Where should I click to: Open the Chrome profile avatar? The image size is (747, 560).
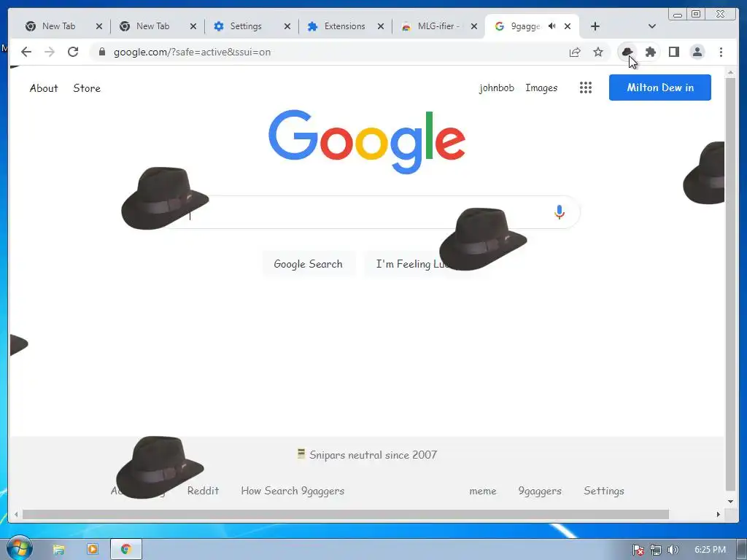697,52
